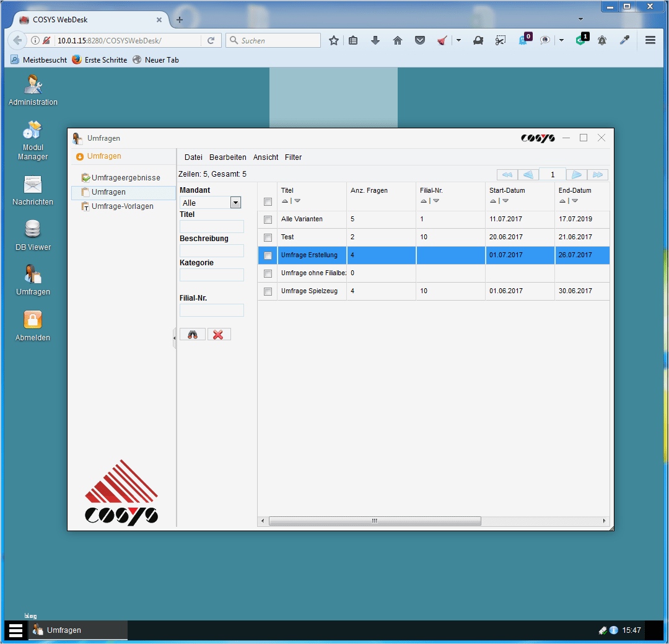The height and width of the screenshot is (644, 669).
Task: Click the red X reset filter button
Action: pyautogui.click(x=219, y=334)
